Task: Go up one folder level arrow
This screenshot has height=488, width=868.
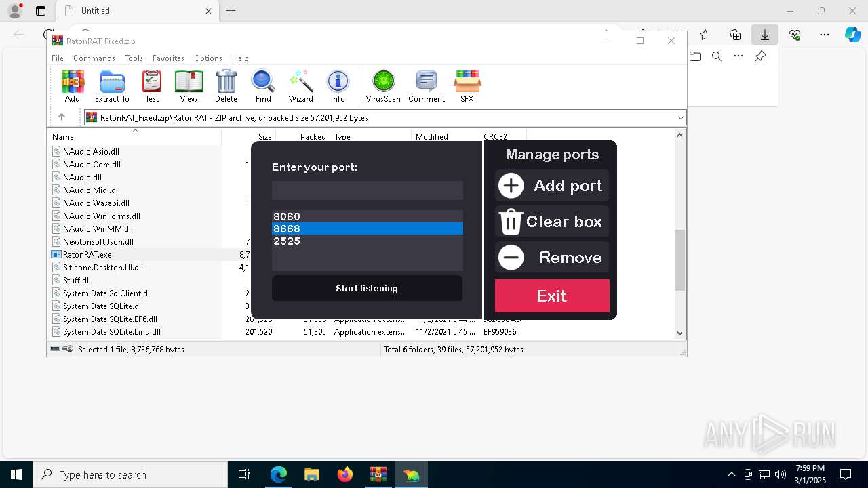Action: (62, 117)
